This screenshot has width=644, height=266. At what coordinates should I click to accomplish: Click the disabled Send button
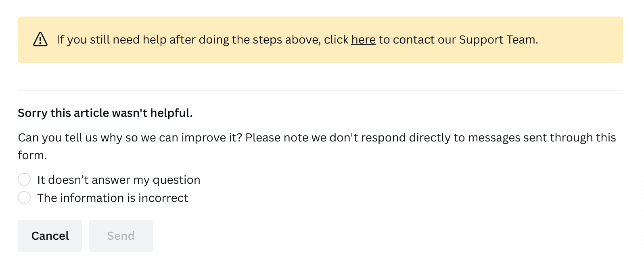click(x=121, y=236)
